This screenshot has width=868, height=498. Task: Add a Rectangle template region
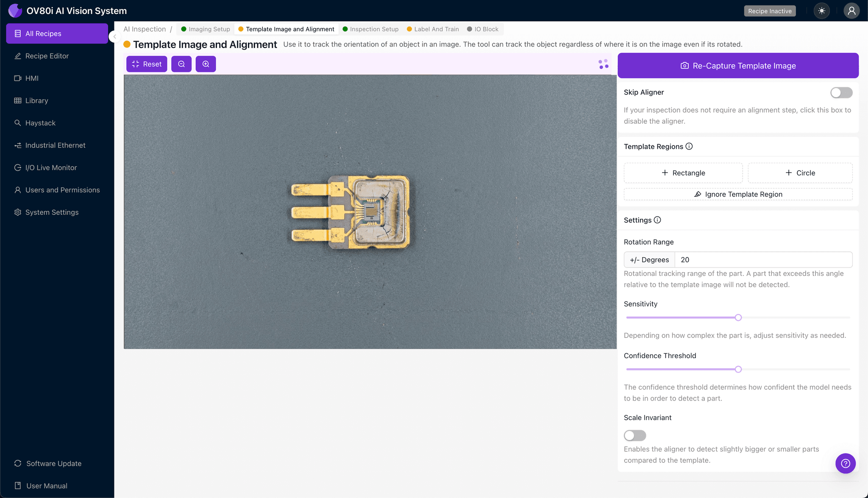683,173
